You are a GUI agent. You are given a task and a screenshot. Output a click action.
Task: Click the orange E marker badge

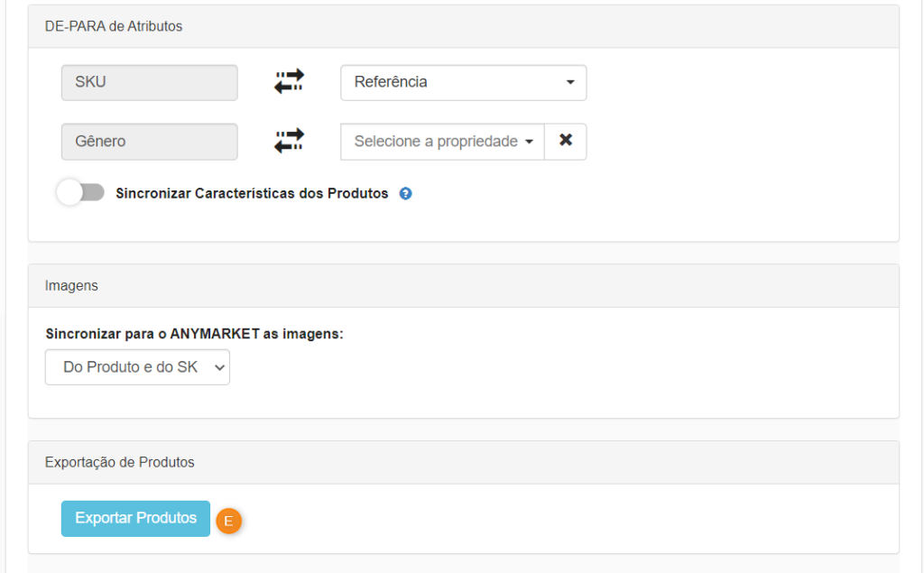click(x=228, y=521)
